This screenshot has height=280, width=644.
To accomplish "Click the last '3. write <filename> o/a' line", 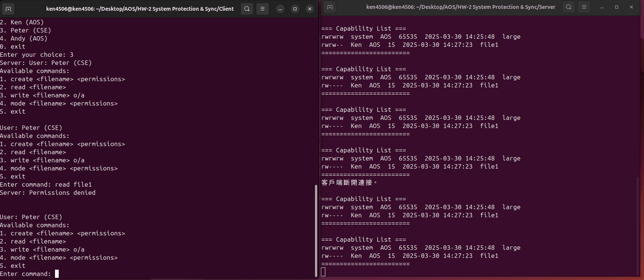I will (x=42, y=249).
